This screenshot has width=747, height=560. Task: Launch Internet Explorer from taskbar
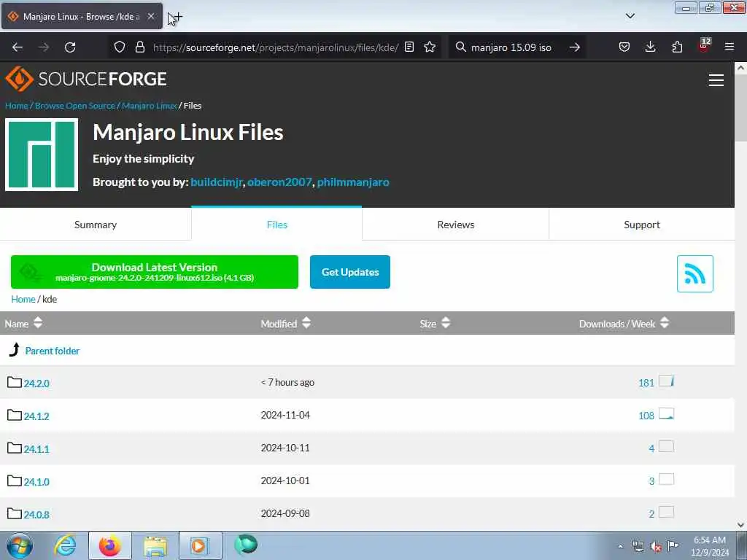pos(65,545)
